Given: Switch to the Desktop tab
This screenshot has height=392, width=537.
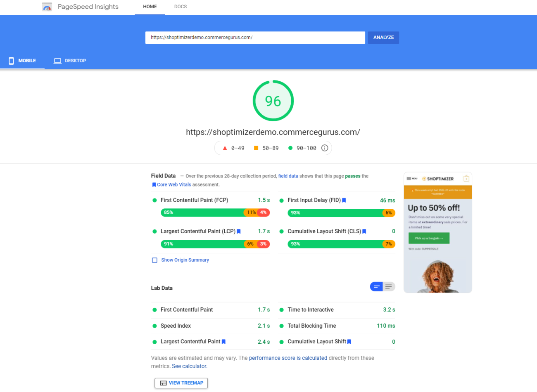Looking at the screenshot, I should pos(70,61).
